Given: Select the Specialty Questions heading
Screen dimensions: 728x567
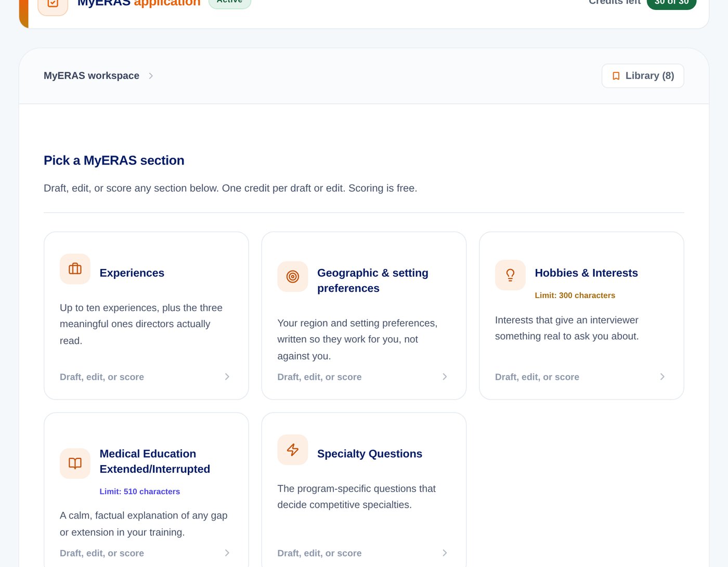Looking at the screenshot, I should [370, 454].
